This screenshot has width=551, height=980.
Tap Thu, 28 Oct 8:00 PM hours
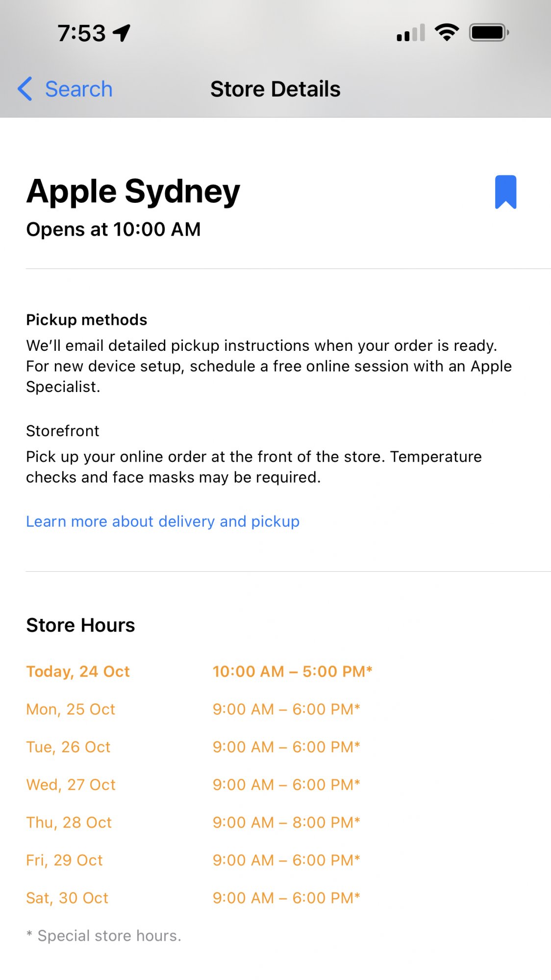tap(286, 822)
